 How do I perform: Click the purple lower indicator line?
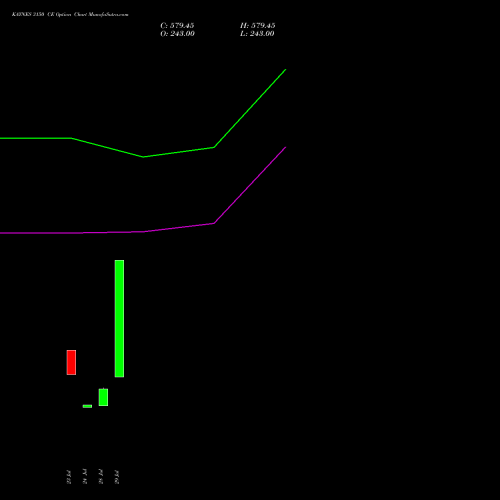pyautogui.click(x=143, y=232)
